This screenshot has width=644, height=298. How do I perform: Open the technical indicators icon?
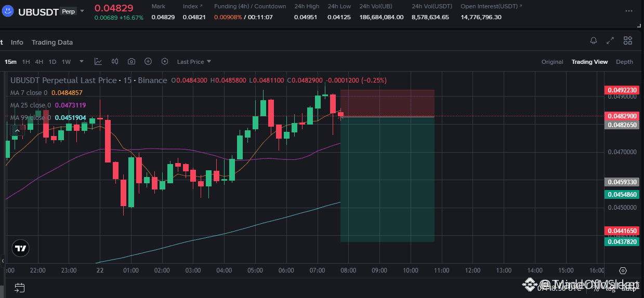(x=98, y=61)
